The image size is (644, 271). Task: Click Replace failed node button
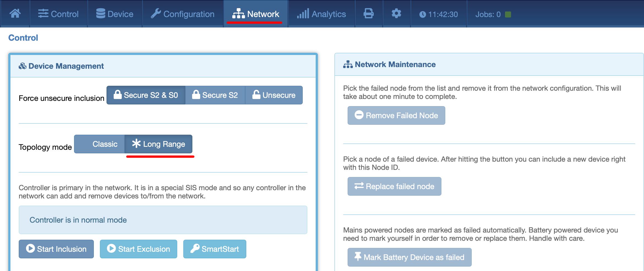394,186
